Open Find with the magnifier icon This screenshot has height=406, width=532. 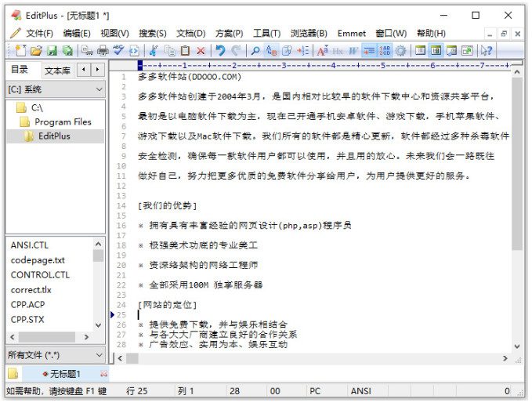pos(255,51)
